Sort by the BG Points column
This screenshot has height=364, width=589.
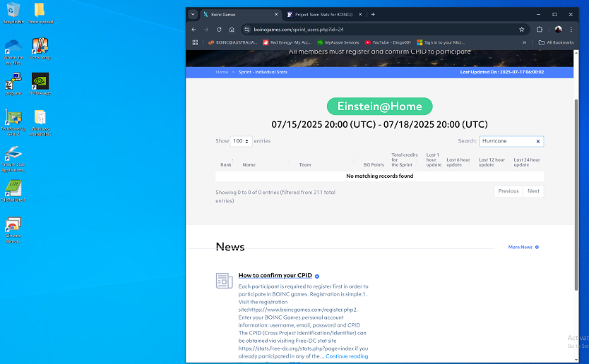[374, 165]
